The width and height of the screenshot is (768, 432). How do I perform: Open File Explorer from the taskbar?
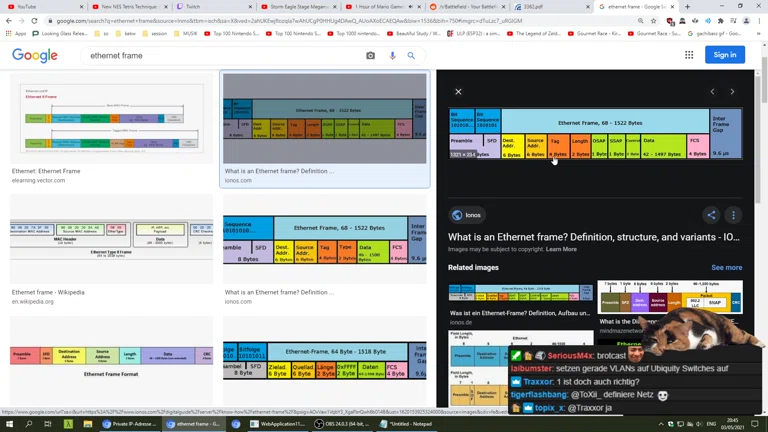click(x=88, y=424)
